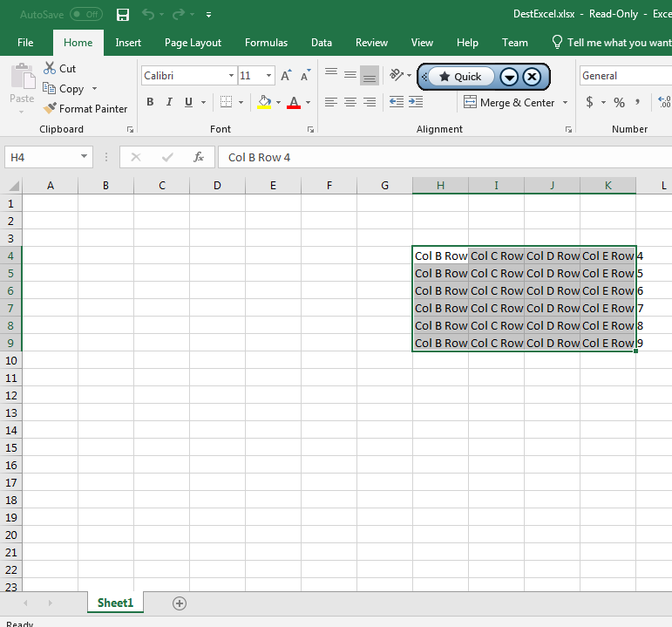Toggle Bold formatting
The width and height of the screenshot is (672, 627).
point(150,102)
